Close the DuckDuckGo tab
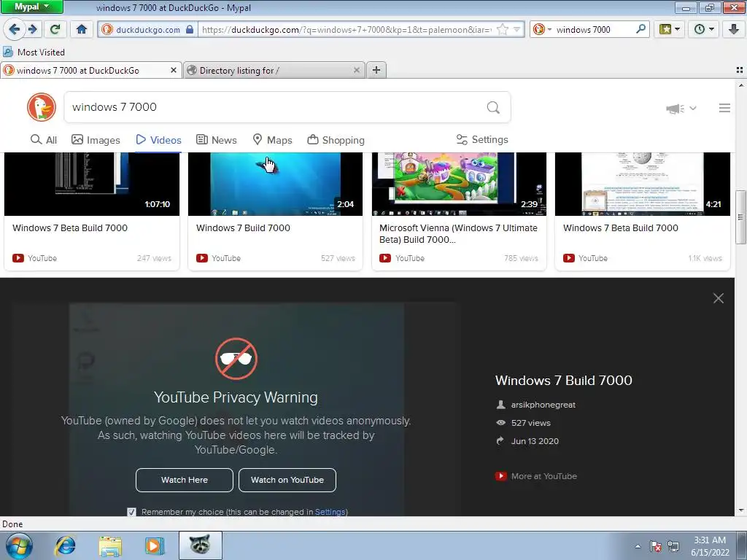This screenshot has height=560, width=747. 174,71
